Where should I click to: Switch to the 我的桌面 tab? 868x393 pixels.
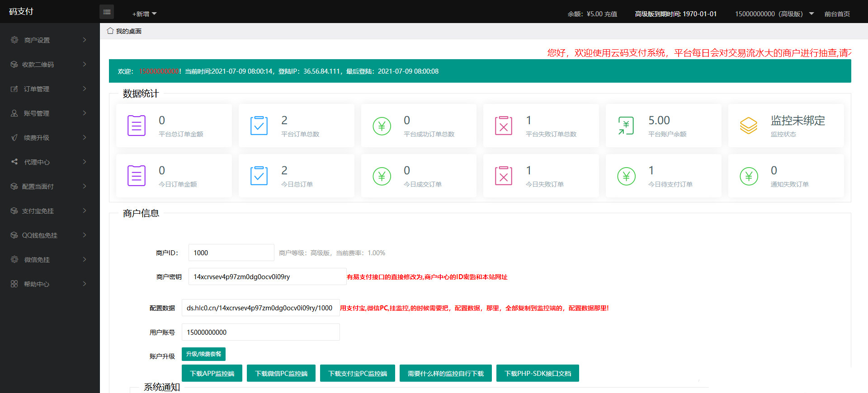pos(124,31)
